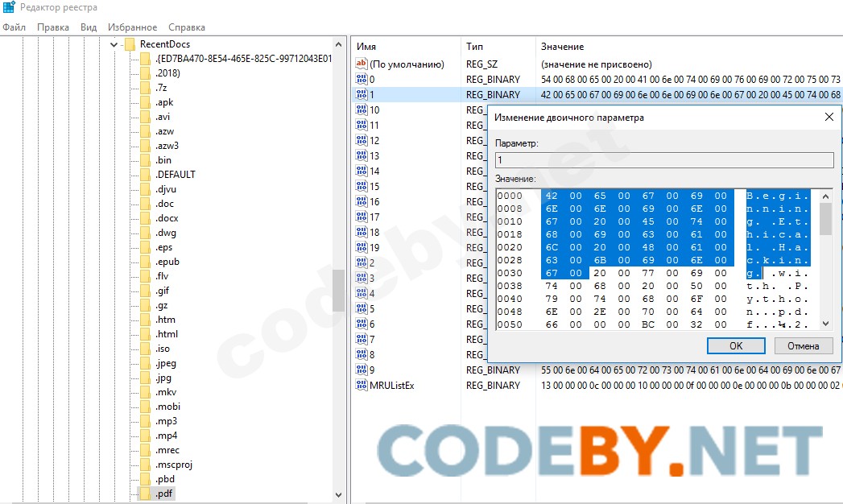Open the Избранное menu

[x=132, y=27]
